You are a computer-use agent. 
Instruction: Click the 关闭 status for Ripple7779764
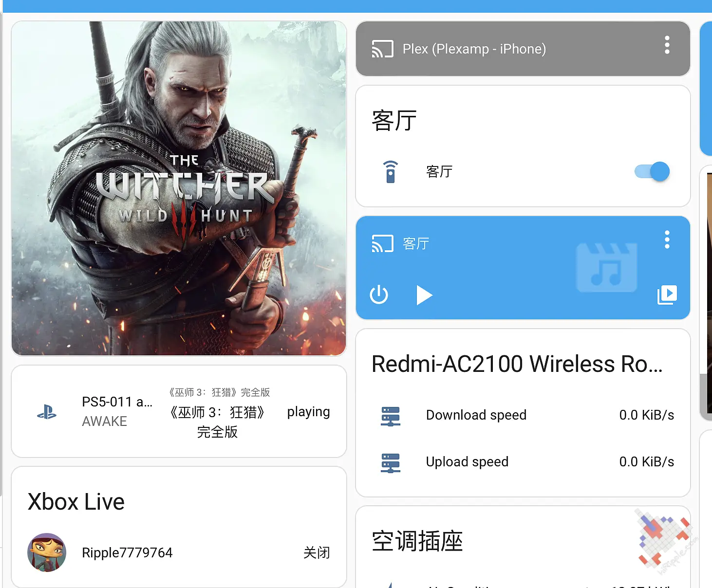(317, 553)
